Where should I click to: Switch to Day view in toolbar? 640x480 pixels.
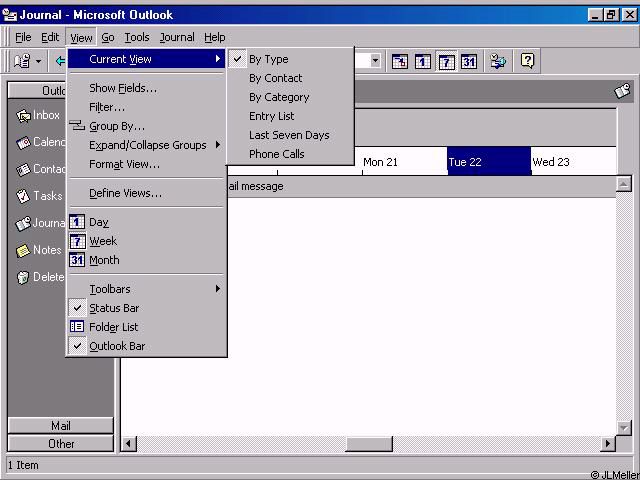coord(422,62)
